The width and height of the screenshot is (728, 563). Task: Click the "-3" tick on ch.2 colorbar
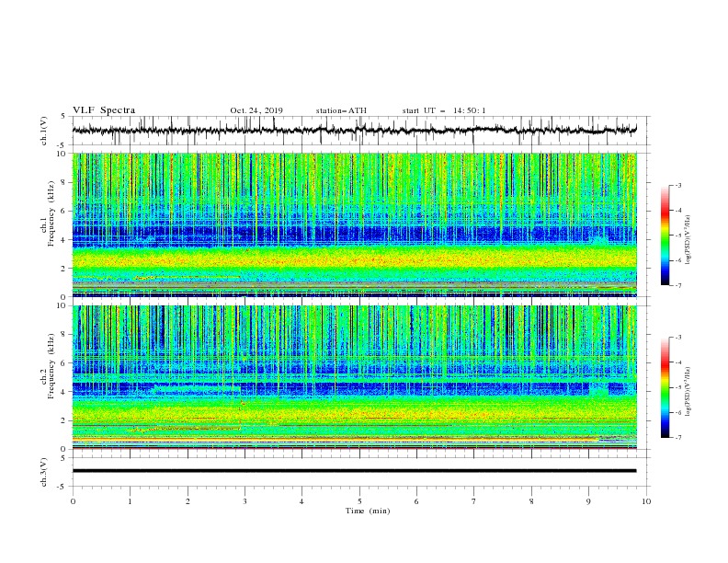coord(677,338)
